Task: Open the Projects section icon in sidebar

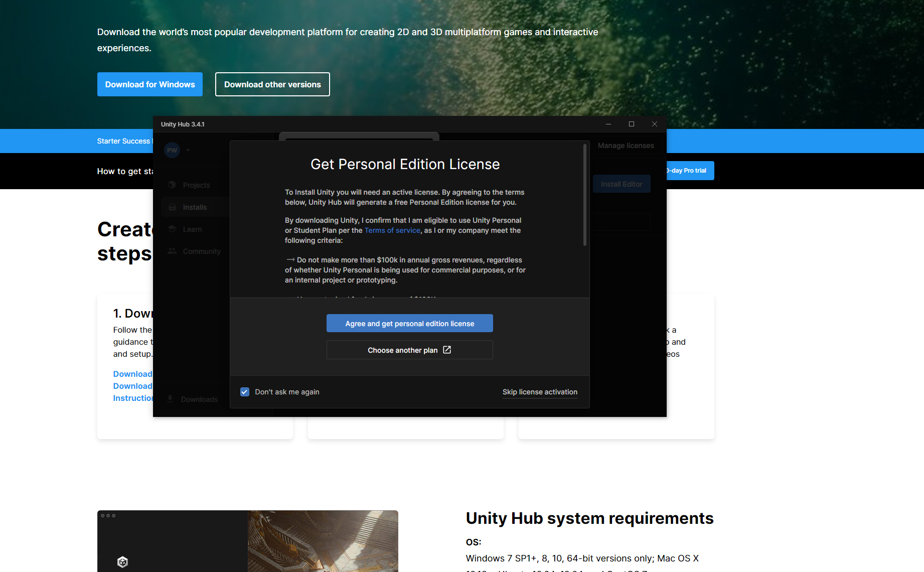Action: point(172,185)
